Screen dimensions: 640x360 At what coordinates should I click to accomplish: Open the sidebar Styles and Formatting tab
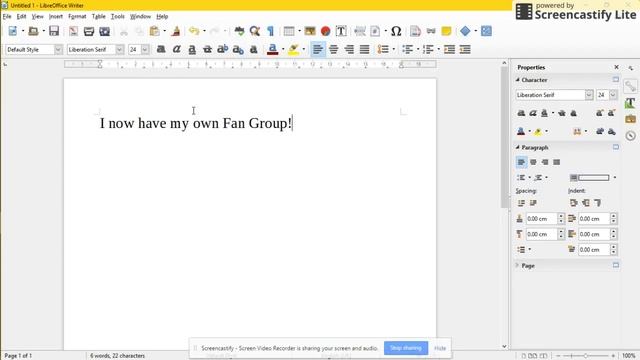[x=630, y=103]
